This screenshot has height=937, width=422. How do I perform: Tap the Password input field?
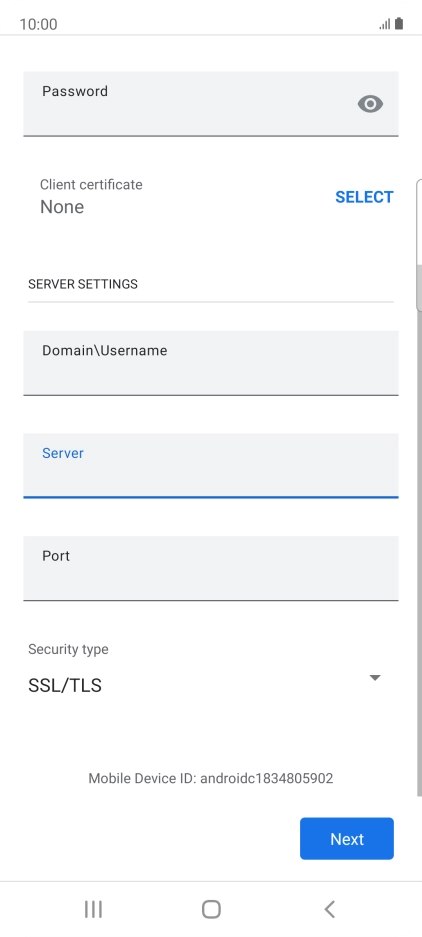(210, 104)
